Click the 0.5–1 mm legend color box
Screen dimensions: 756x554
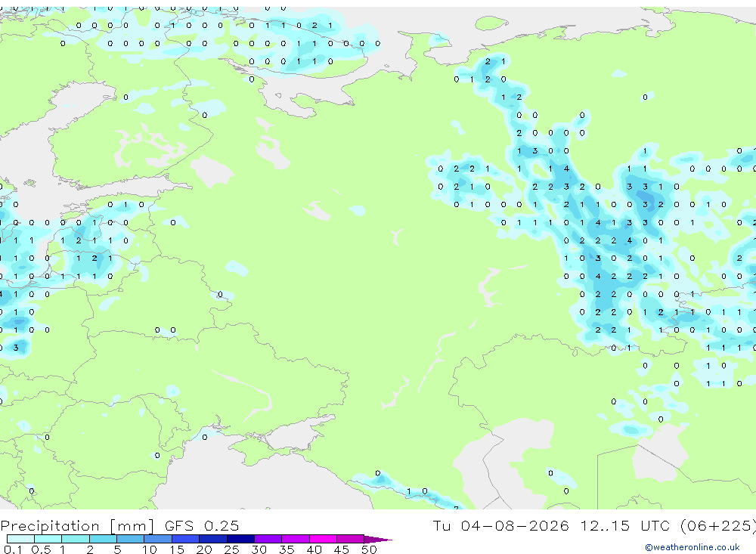[x=48, y=539]
